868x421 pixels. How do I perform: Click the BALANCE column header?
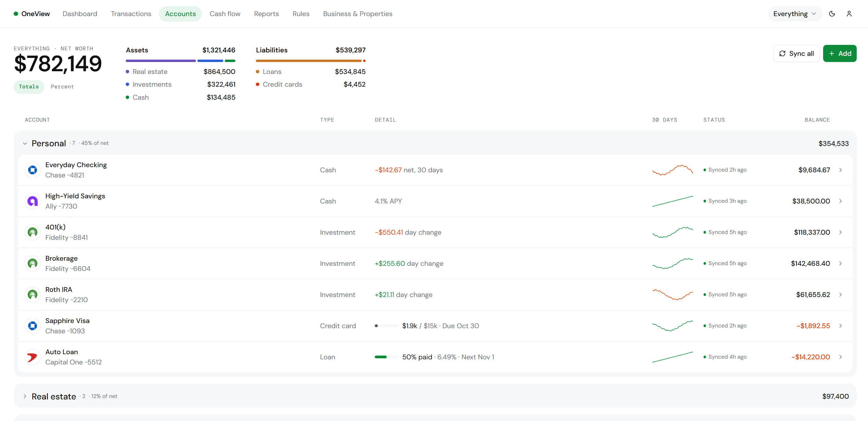(817, 120)
